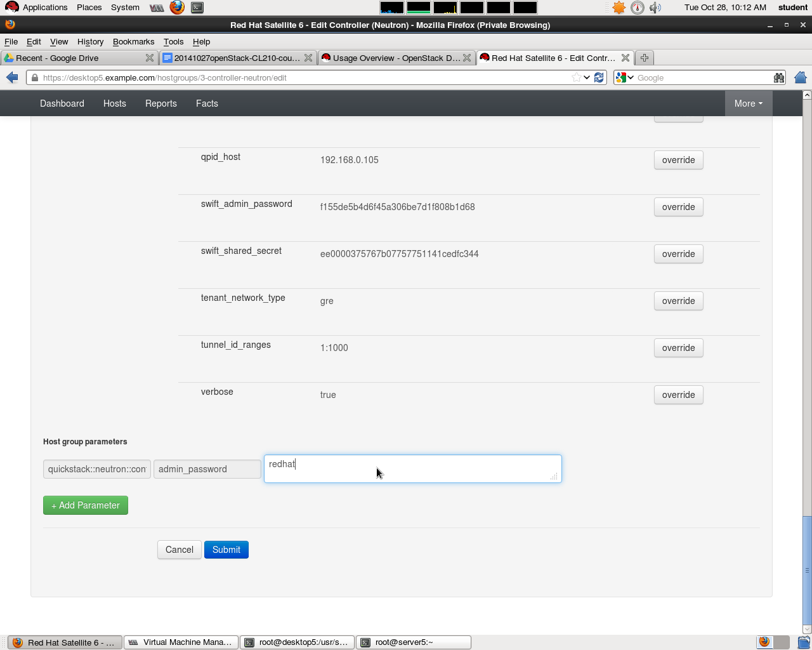The height and width of the screenshot is (650, 812).
Task: Click the power manager clock icon
Action: coord(638,8)
